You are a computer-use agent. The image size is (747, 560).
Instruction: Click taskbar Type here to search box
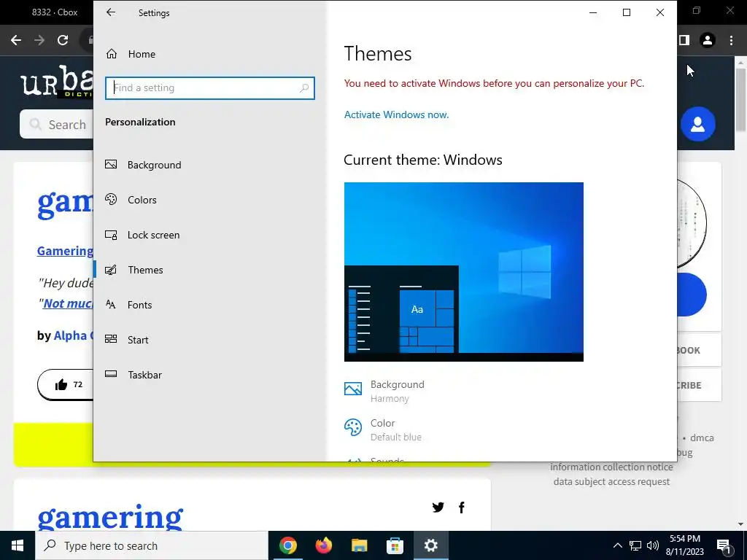click(x=152, y=545)
